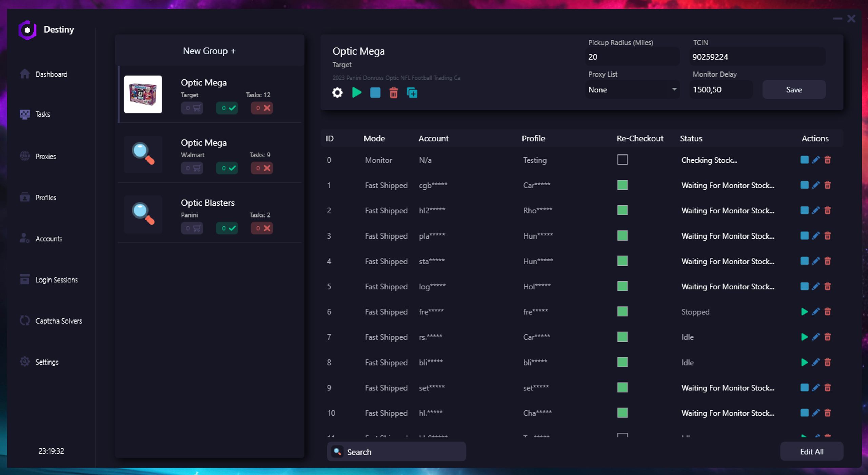Stop task 4 with account sta*****
868x475 pixels.
(x=804, y=261)
